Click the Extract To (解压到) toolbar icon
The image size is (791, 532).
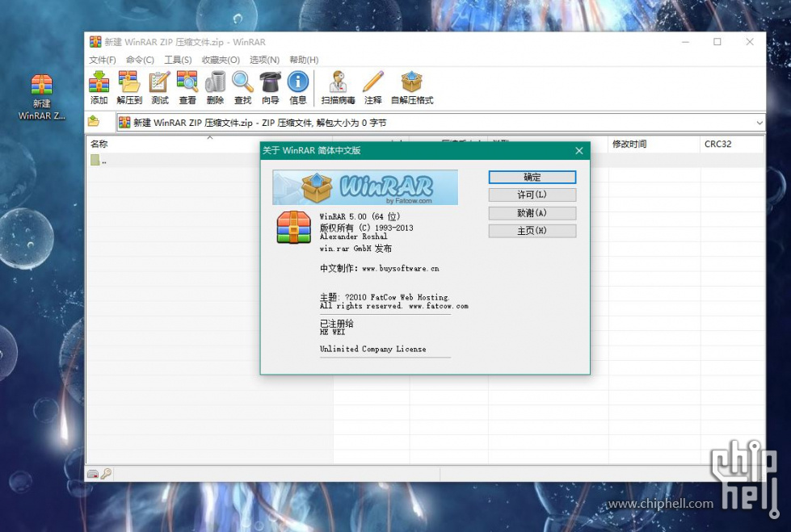click(x=129, y=88)
